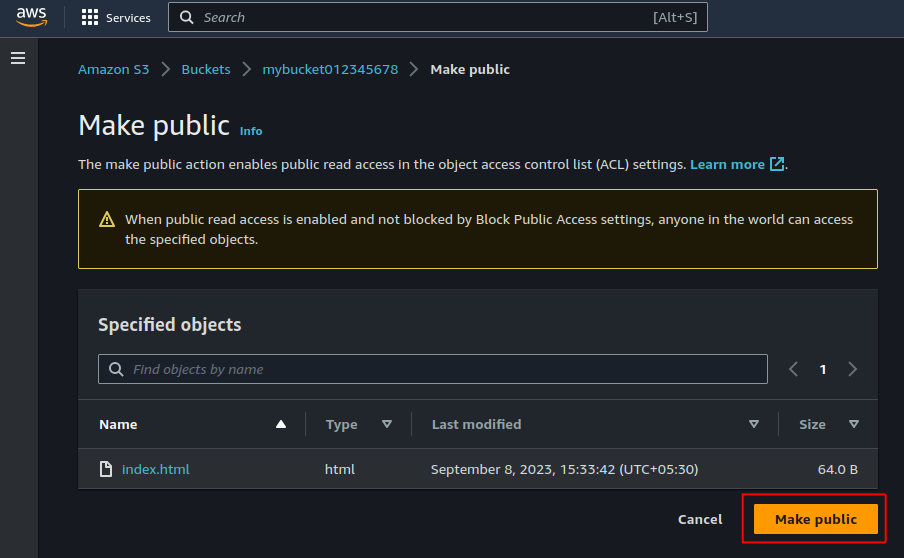Viewport: 904px width, 558px height.
Task: Focus the Find objects by name field
Action: point(433,369)
